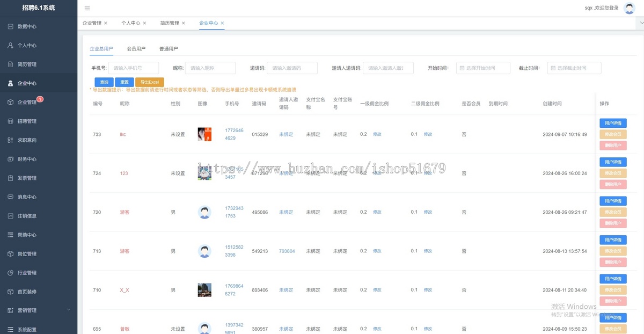Open calendar icon of 截止时间 field
644x334 pixels.
coord(552,68)
